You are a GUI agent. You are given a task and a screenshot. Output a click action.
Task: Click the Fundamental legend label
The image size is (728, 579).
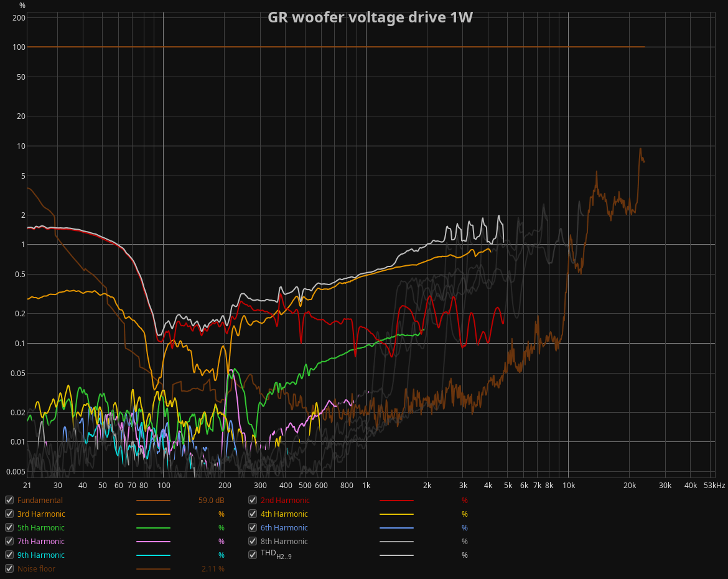click(40, 501)
